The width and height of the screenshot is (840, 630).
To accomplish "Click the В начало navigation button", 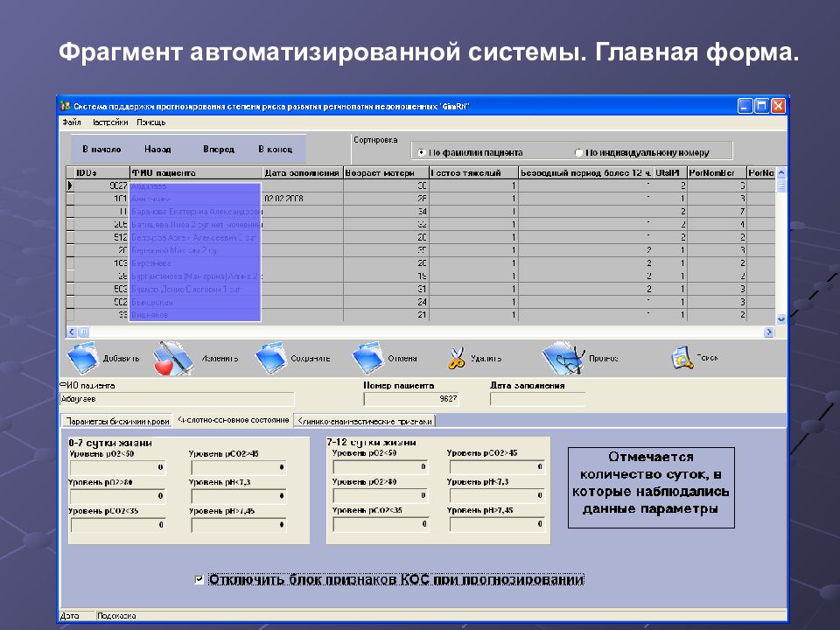I will coord(101,149).
